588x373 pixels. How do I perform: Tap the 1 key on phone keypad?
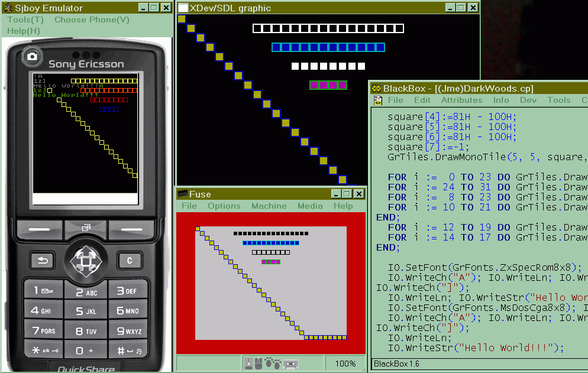point(44,290)
